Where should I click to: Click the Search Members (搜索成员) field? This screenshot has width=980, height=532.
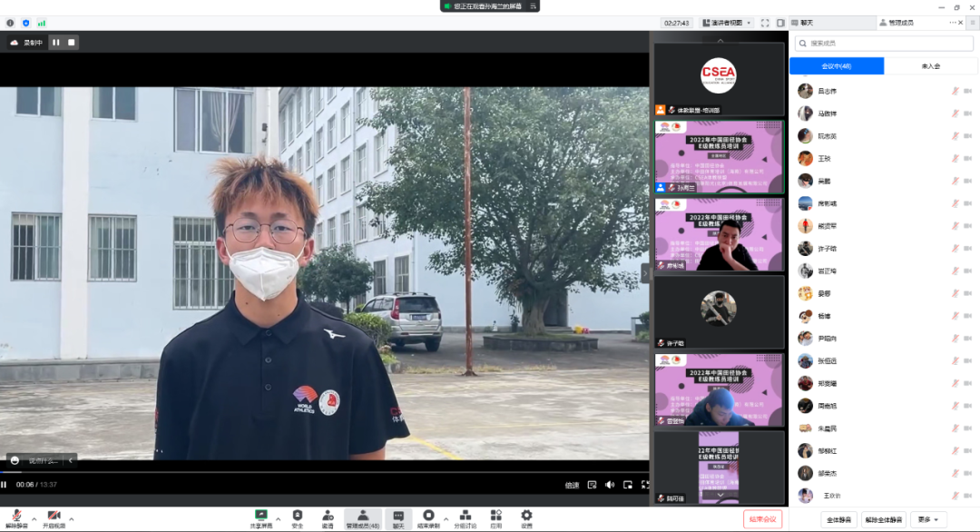coord(885,43)
